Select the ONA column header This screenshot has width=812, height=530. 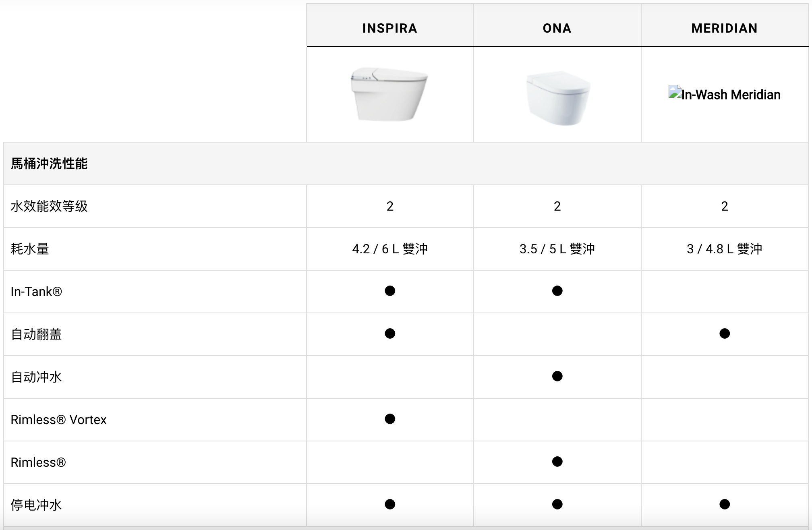557,28
